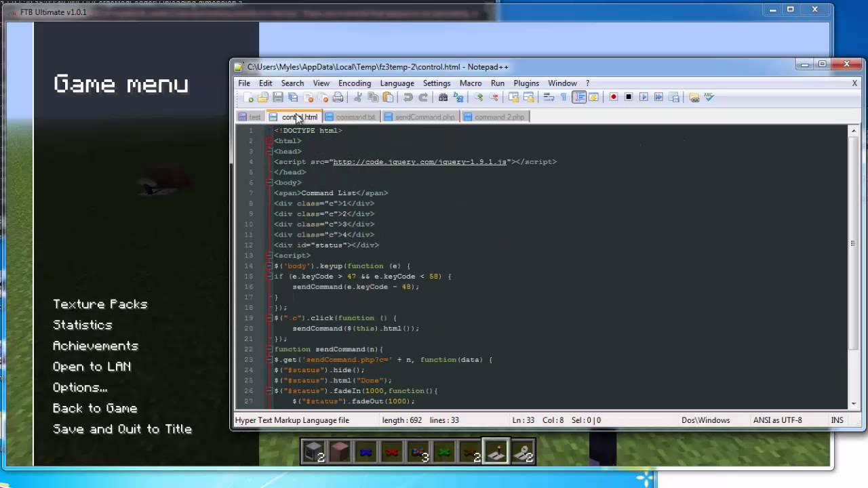The width and height of the screenshot is (868, 488).
Task: Collapse the body fold marker on line 6
Action: [269, 182]
